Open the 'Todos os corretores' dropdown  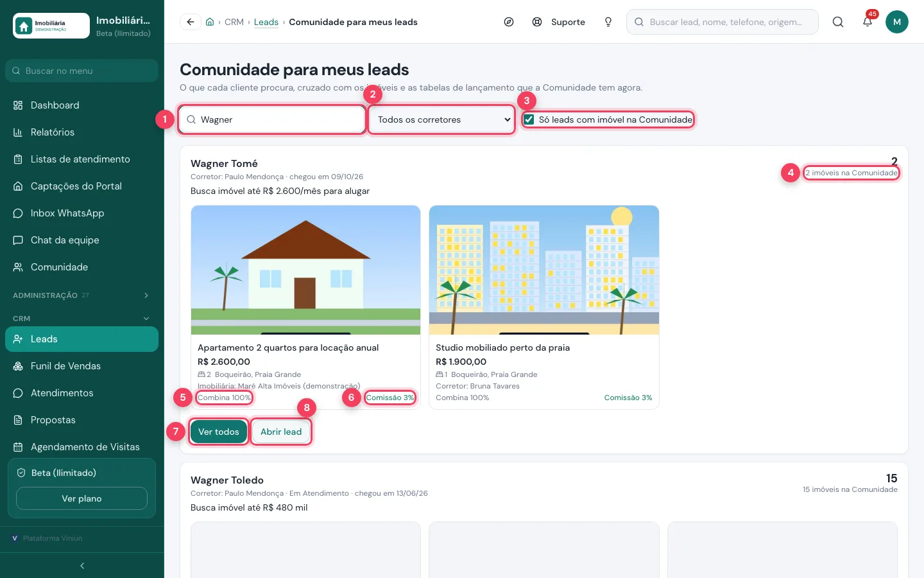coord(442,119)
